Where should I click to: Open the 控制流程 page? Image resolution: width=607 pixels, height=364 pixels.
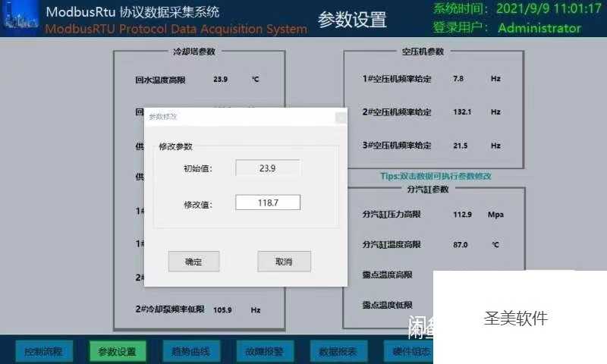click(44, 351)
